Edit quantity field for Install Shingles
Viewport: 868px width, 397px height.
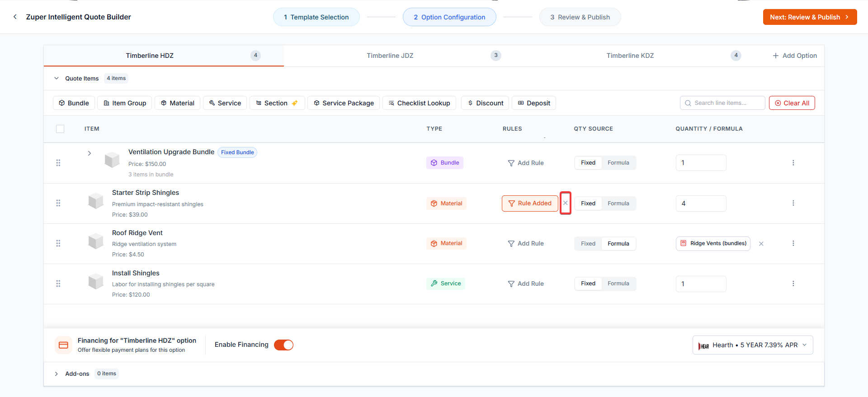click(x=701, y=284)
